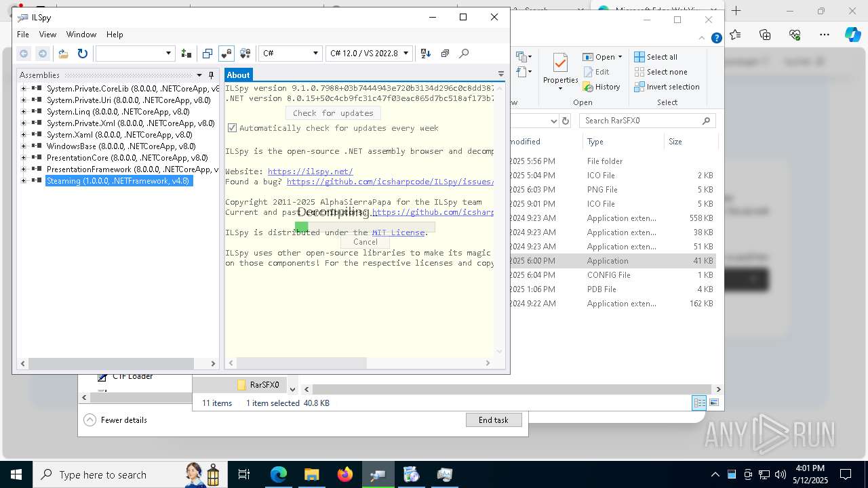Select the About tab

tap(238, 75)
